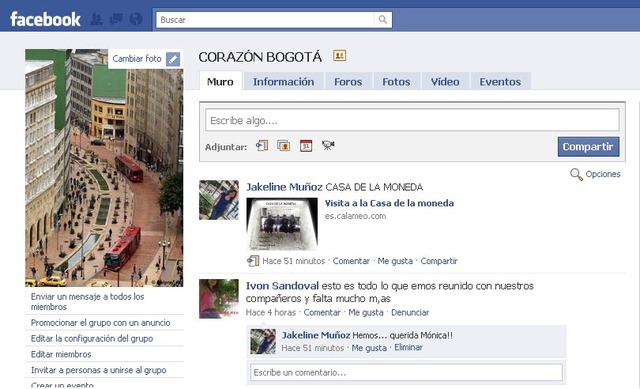Viewport: 640px width, 389px height.
Task: Open Jakeline Muñoz name in comment reply
Action: click(x=316, y=335)
